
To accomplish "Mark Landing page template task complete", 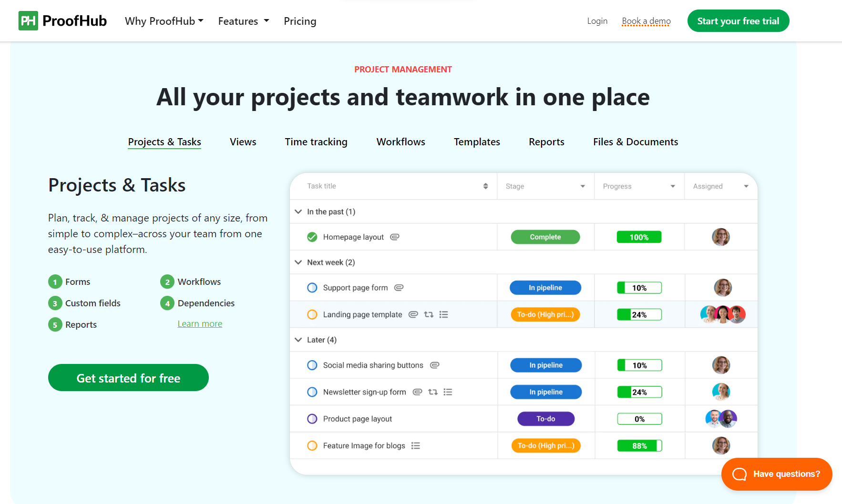I will pyautogui.click(x=312, y=314).
